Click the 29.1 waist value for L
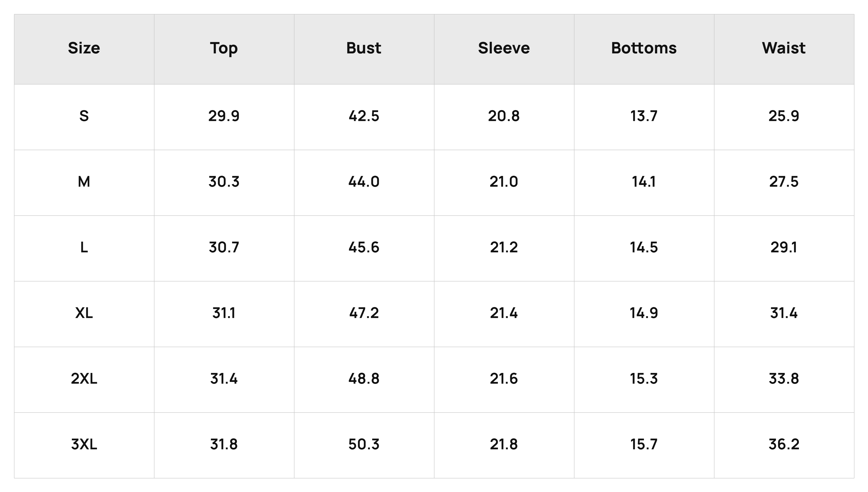 784,247
